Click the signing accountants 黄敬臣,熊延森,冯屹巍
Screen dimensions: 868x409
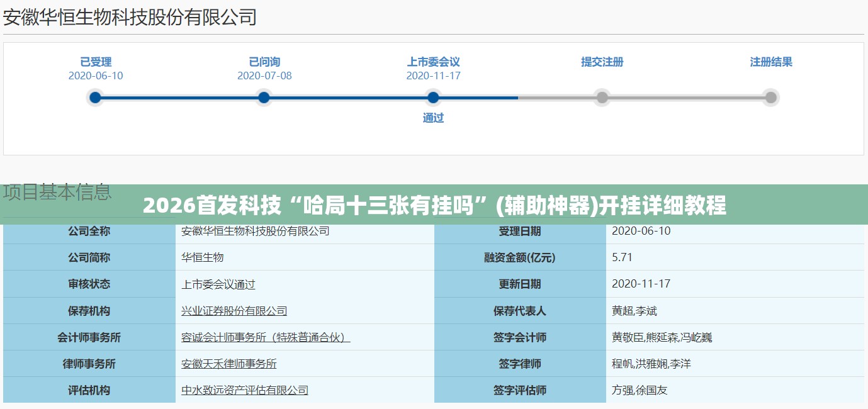[662, 337]
